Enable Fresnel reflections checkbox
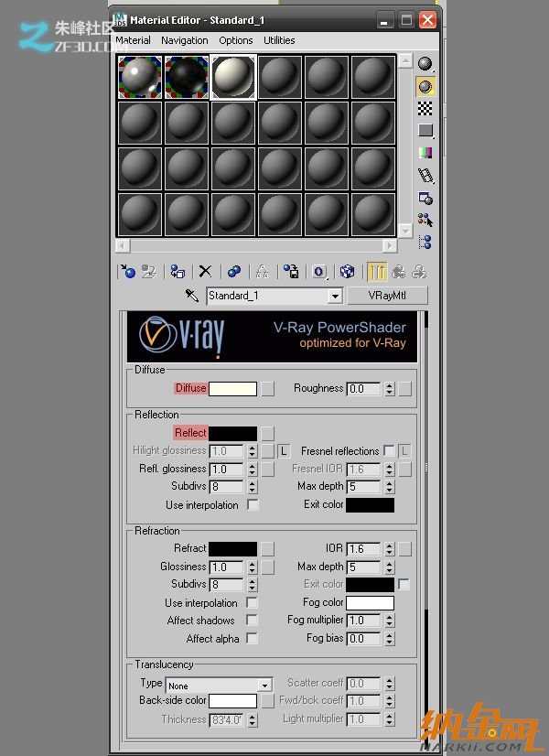549x756 pixels. tap(389, 451)
